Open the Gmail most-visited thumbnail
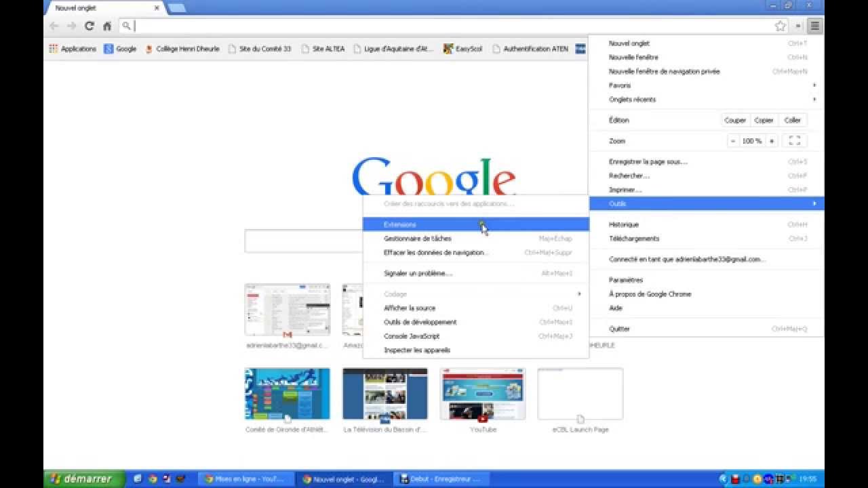 tap(288, 310)
